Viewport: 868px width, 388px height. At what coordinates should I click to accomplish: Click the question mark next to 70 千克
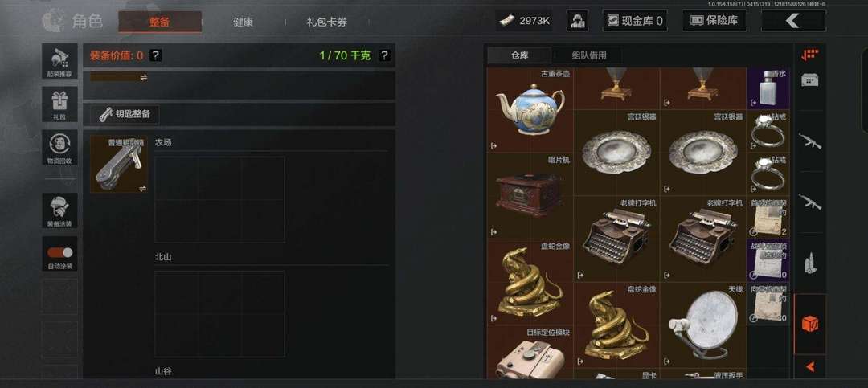pos(384,55)
